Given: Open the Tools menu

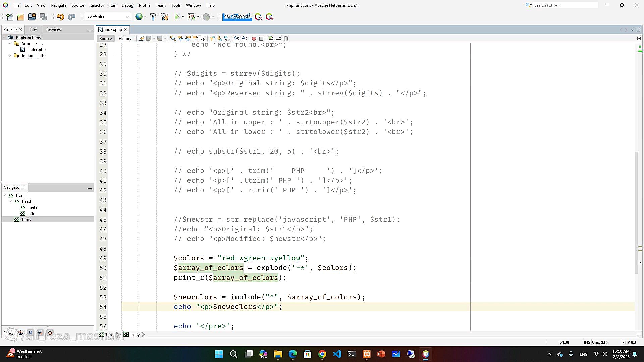Looking at the screenshot, I should 176,5.
